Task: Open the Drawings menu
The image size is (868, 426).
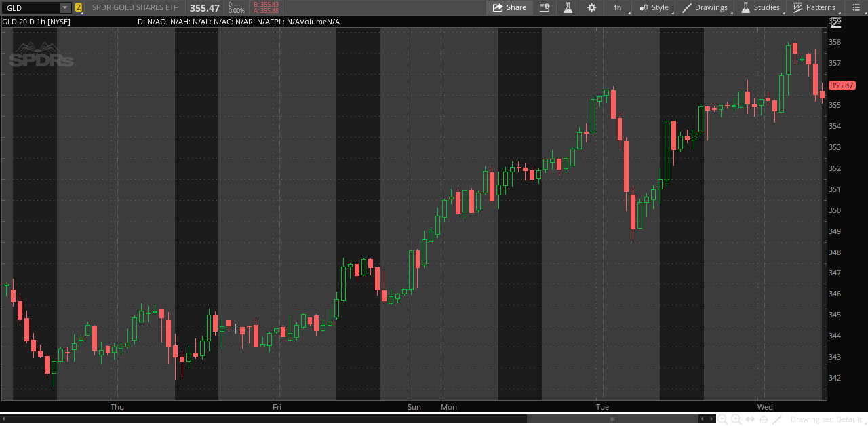Action: tap(705, 7)
